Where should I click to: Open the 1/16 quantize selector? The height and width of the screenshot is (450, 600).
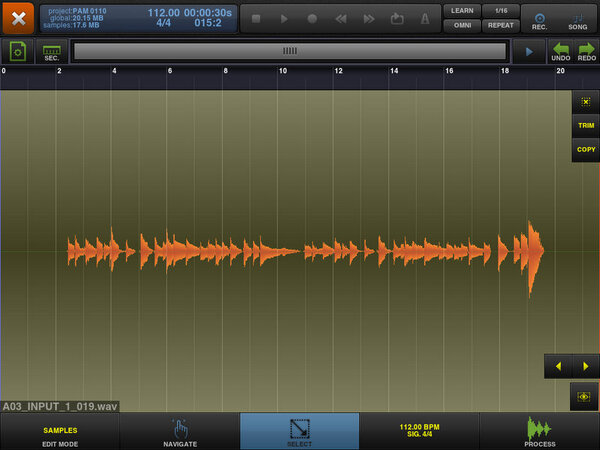[x=501, y=10]
